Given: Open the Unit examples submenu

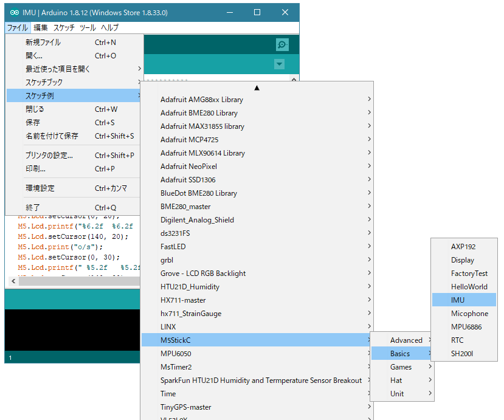Looking at the screenshot, I should tap(402, 394).
